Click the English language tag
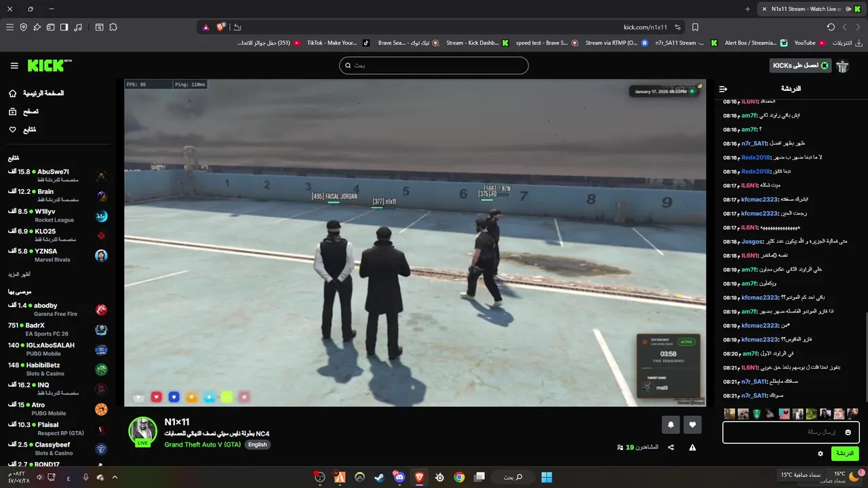The width and height of the screenshot is (868, 488). click(x=258, y=445)
